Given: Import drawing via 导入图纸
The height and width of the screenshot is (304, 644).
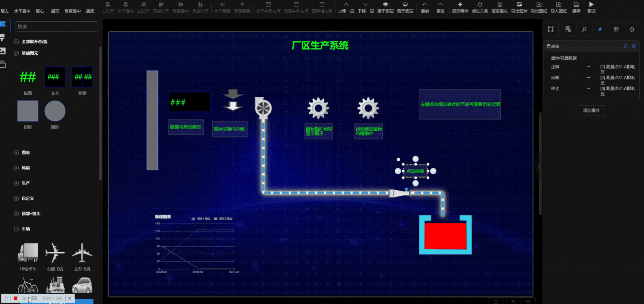Looking at the screenshot, I should 558,7.
